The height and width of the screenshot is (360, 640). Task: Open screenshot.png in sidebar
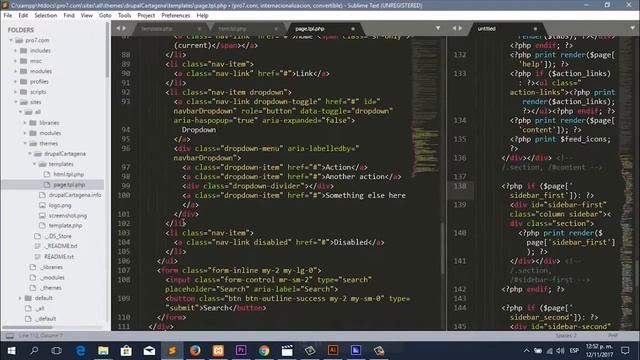(68, 216)
